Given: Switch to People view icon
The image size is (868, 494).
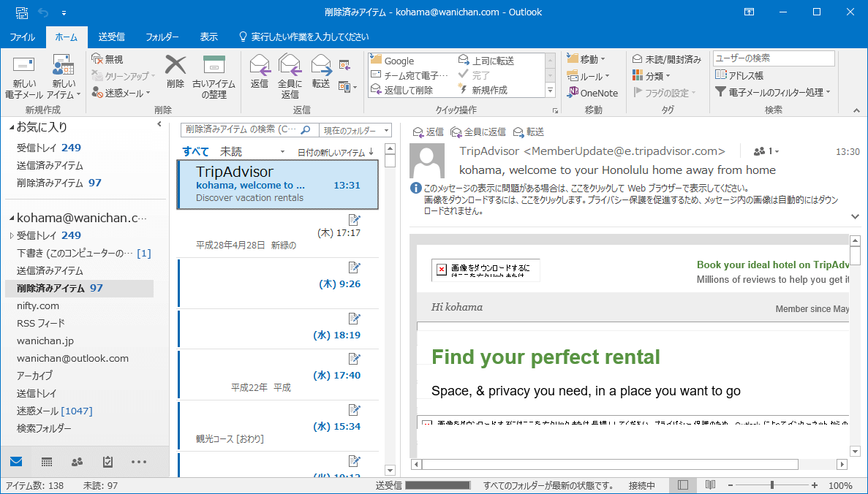Looking at the screenshot, I should pos(77,462).
